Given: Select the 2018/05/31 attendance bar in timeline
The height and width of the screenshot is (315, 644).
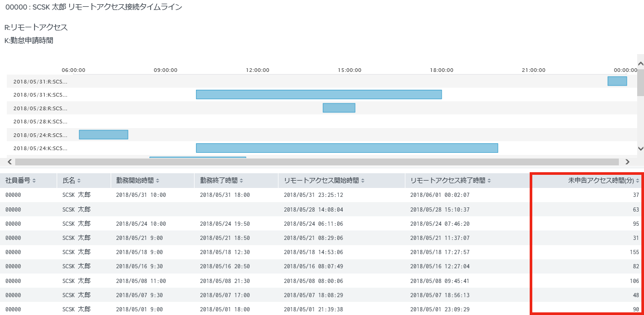Looking at the screenshot, I should (319, 94).
